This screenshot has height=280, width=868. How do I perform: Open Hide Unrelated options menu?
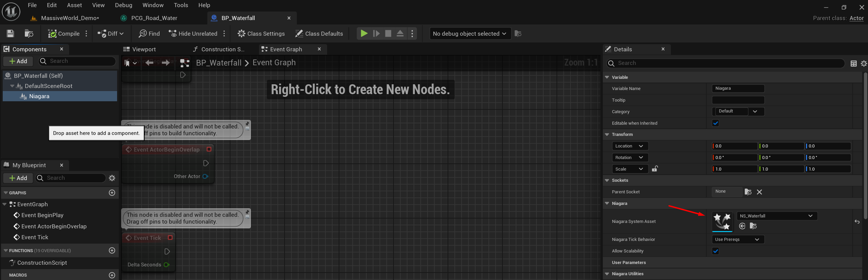(224, 33)
